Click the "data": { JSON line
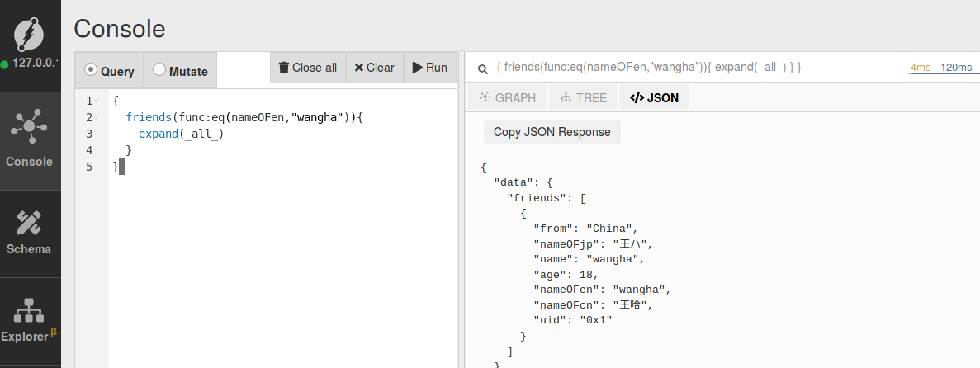This screenshot has width=980, height=368. pos(523,182)
